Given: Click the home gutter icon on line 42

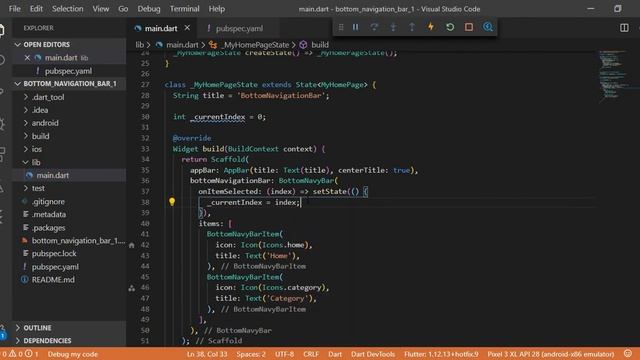Looking at the screenshot, I should tap(131, 245).
